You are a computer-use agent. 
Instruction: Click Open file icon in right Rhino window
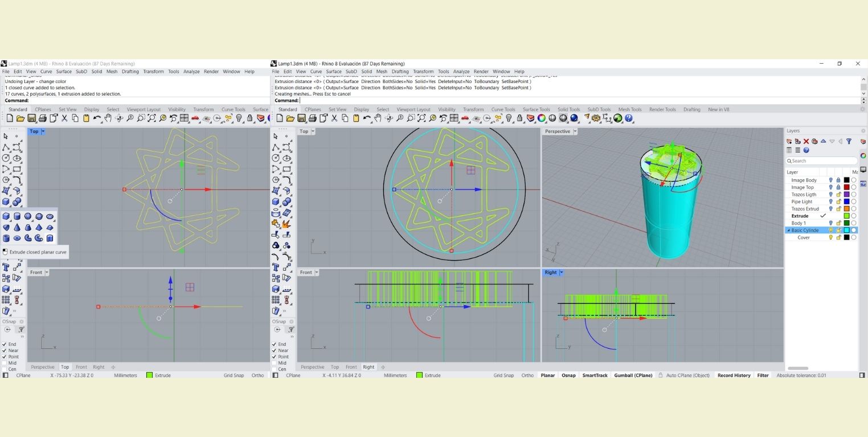pyautogui.click(x=290, y=118)
